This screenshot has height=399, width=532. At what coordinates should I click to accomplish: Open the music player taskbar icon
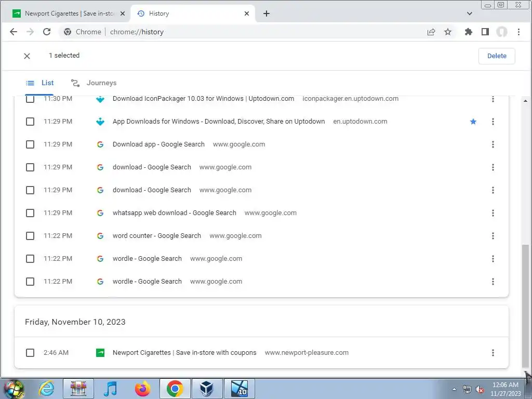click(x=110, y=388)
